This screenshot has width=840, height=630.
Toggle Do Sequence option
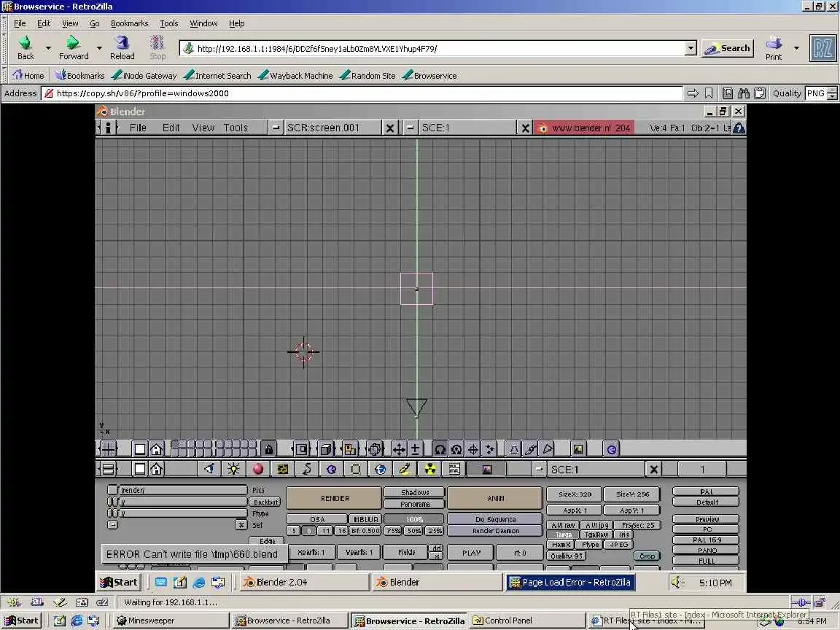(495, 519)
